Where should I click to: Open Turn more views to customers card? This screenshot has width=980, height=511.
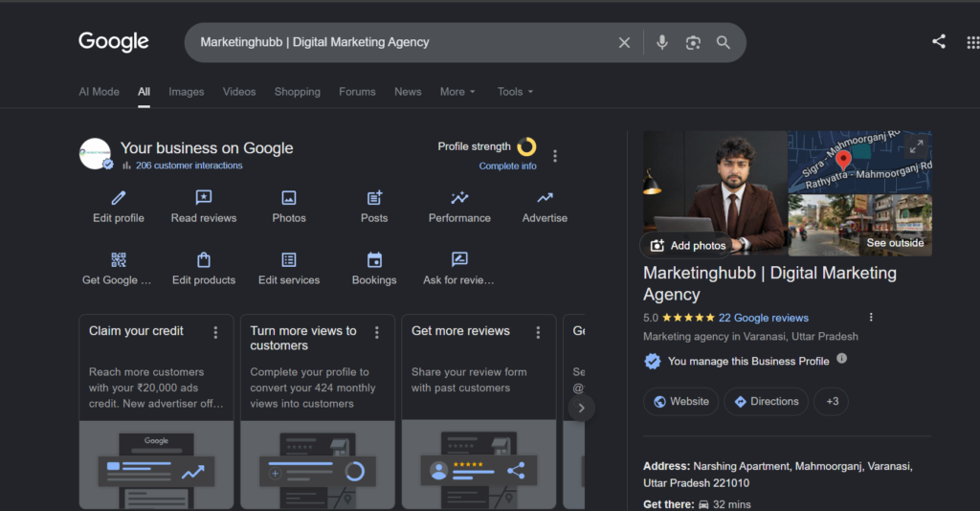tap(318, 411)
